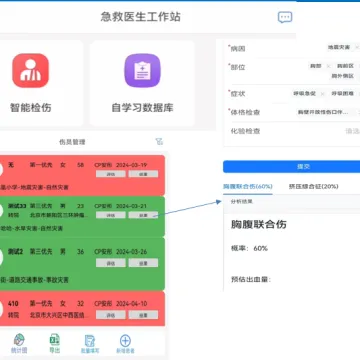This screenshot has height=360, width=360.
Task: Click the 呼吸困难 tag in 症状 field
Action: pos(342,94)
